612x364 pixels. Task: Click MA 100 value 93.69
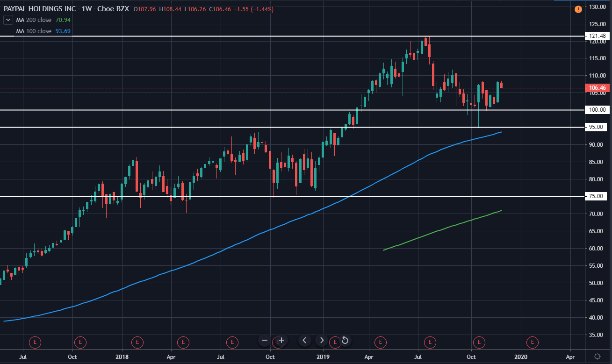62,31
